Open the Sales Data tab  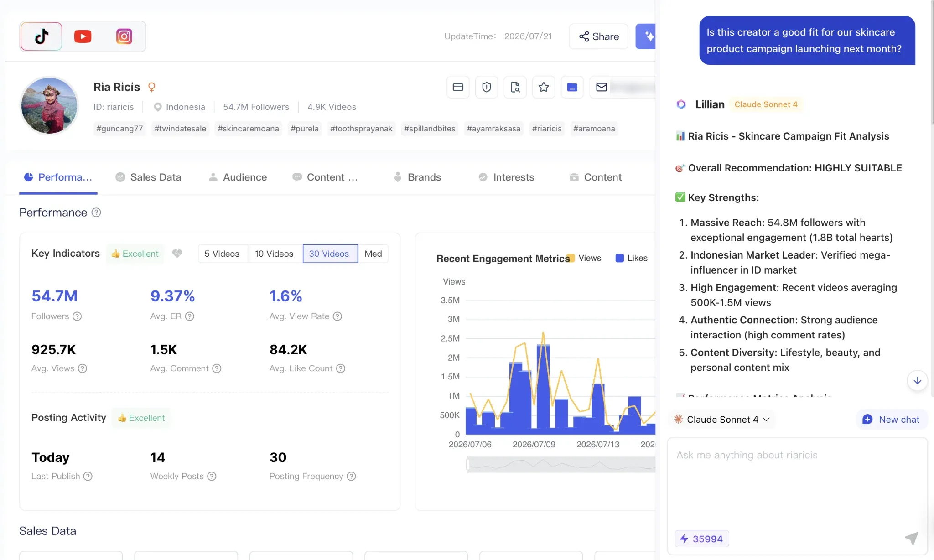tap(148, 177)
